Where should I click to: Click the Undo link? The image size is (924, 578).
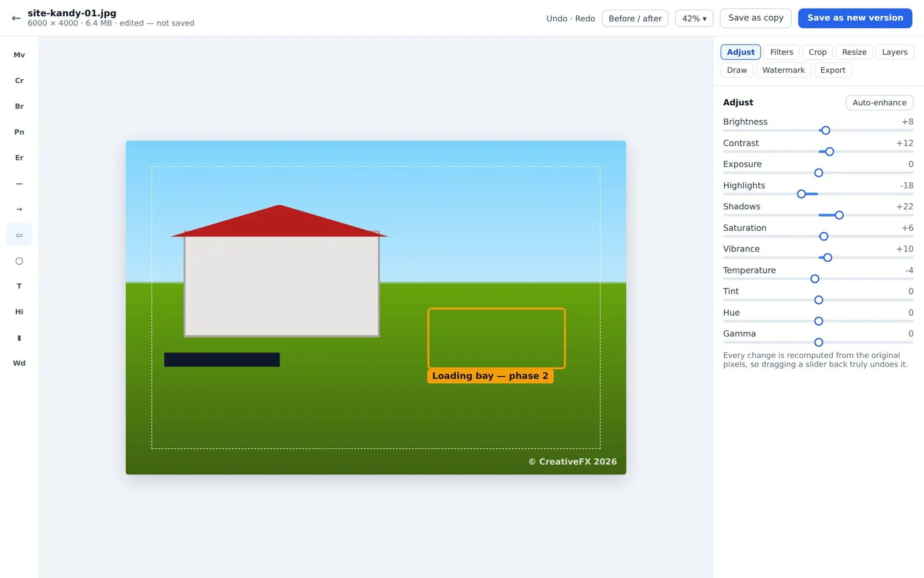coord(557,18)
